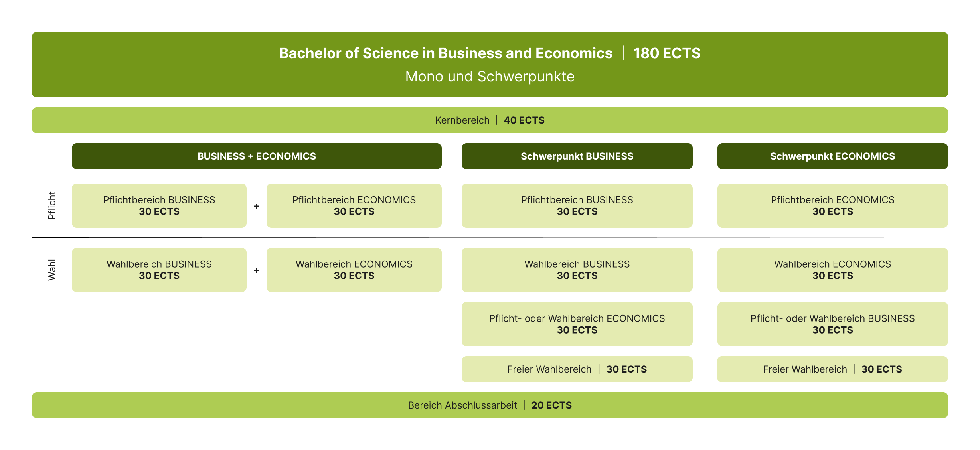
Task: Select Pflichtbereich BUSINESS in Schwerpunkt BUSINESS column
Action: (577, 205)
